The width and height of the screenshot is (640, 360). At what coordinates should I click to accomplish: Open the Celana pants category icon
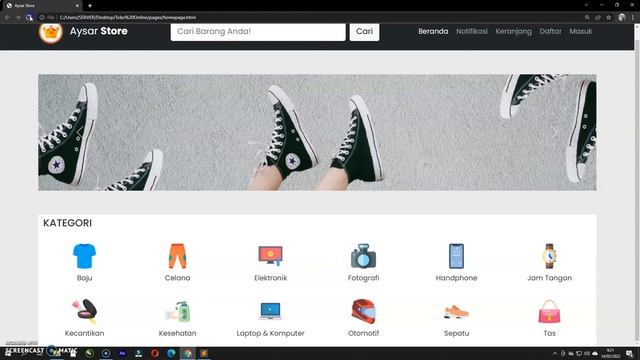(x=177, y=256)
